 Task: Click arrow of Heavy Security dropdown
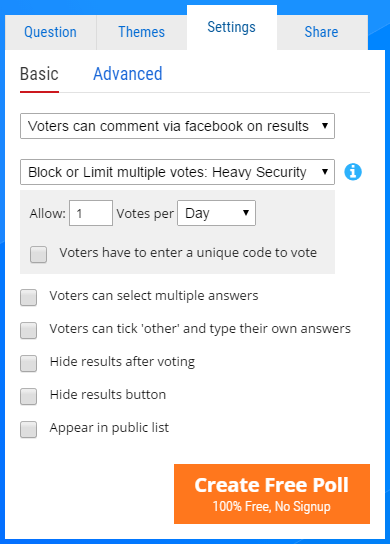pyautogui.click(x=325, y=172)
